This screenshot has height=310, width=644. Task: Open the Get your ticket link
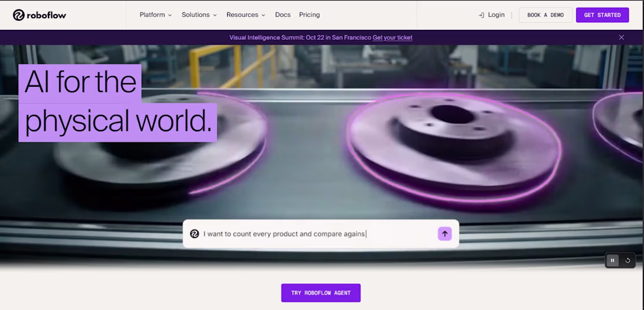click(x=392, y=38)
